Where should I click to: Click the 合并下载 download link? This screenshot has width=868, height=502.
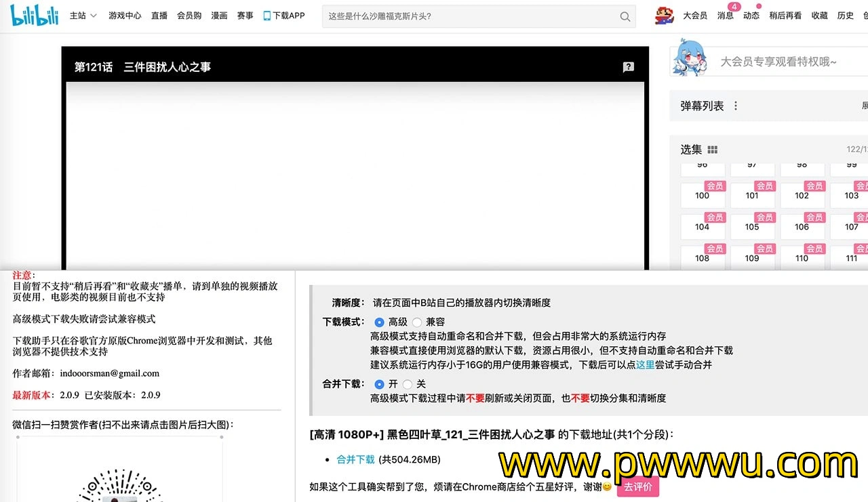(355, 459)
